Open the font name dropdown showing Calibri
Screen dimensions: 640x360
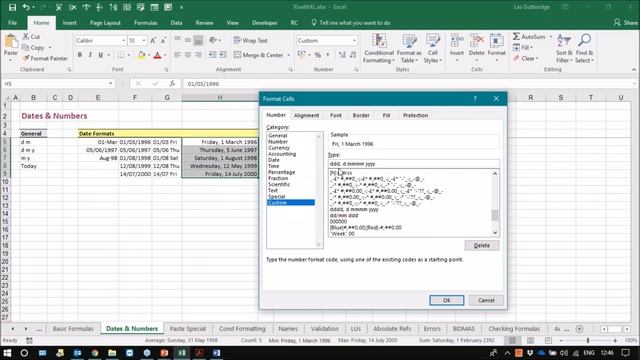click(123, 40)
